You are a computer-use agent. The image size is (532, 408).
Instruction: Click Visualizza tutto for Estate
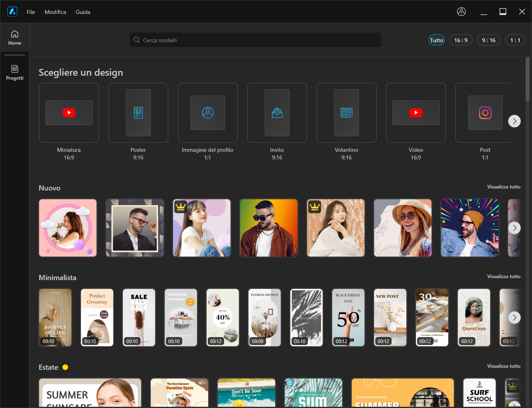(504, 366)
